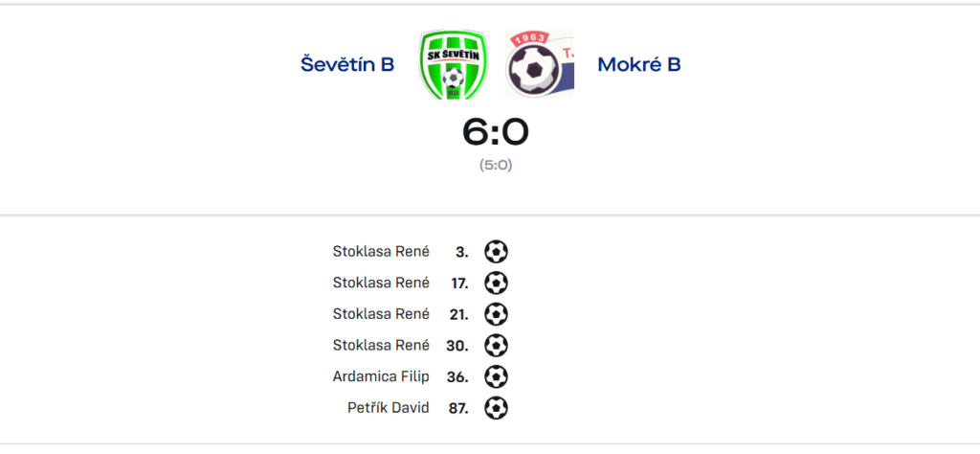Viewport: 980px width, 454px height.
Task: Select the (5:0) halftime score
Action: pos(496,166)
